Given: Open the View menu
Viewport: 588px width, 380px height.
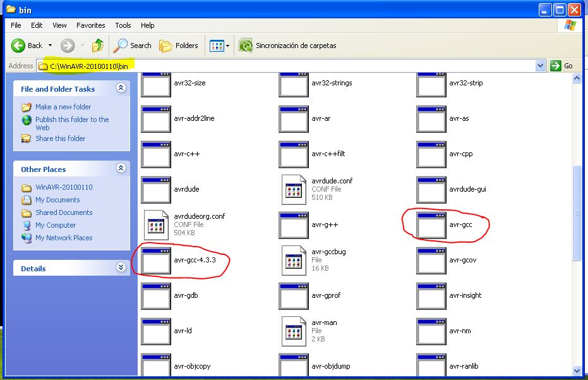Looking at the screenshot, I should 59,25.
